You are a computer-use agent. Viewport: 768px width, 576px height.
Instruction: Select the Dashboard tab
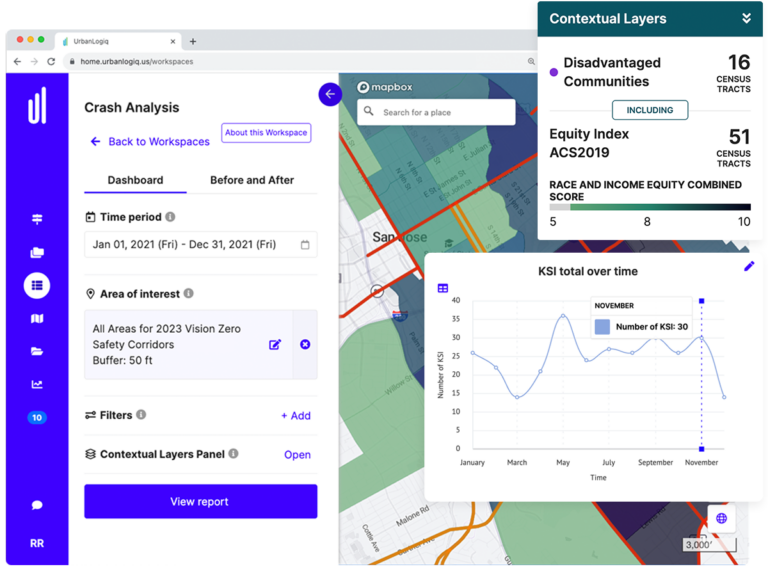[x=135, y=180]
